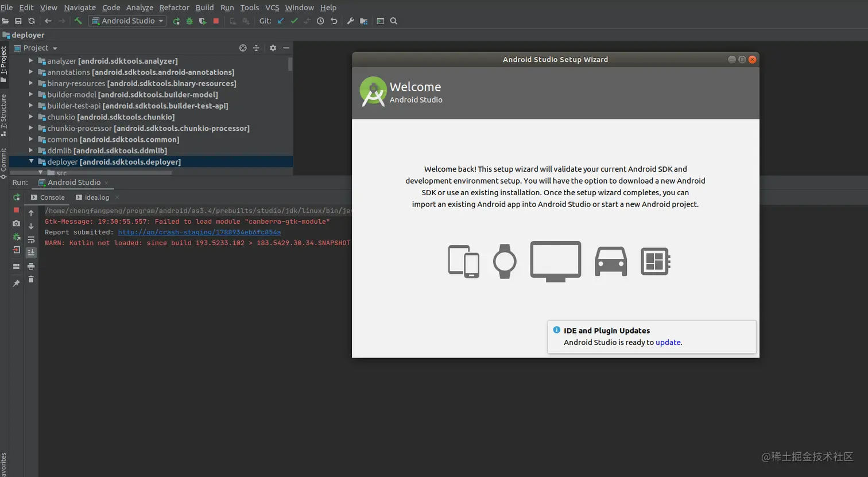This screenshot has height=477, width=868.
Task: Navigate back with the left arrow icon
Action: (48, 21)
